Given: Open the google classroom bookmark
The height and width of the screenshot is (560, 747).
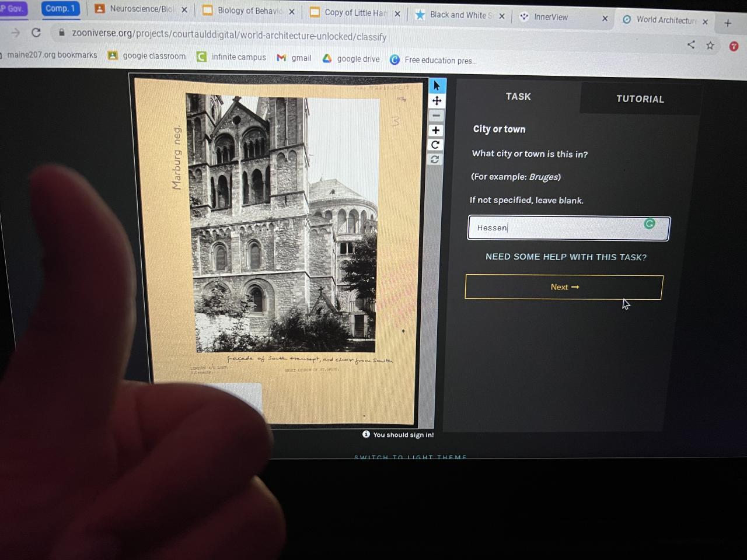Looking at the screenshot, I should [x=147, y=56].
